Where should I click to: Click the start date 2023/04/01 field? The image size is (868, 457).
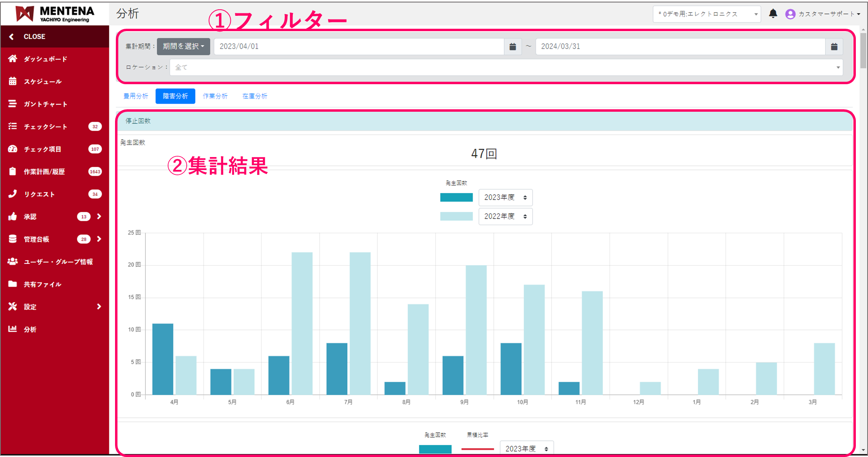click(x=358, y=47)
